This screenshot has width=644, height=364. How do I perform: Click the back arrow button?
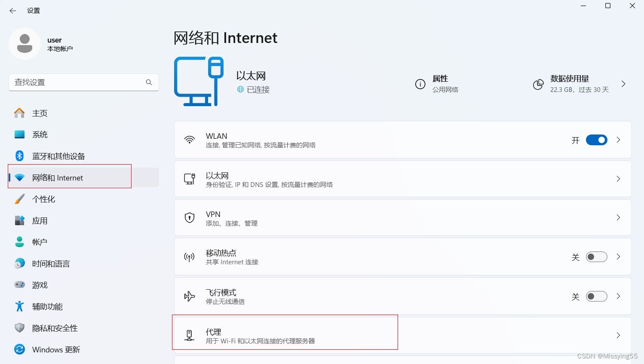point(12,10)
